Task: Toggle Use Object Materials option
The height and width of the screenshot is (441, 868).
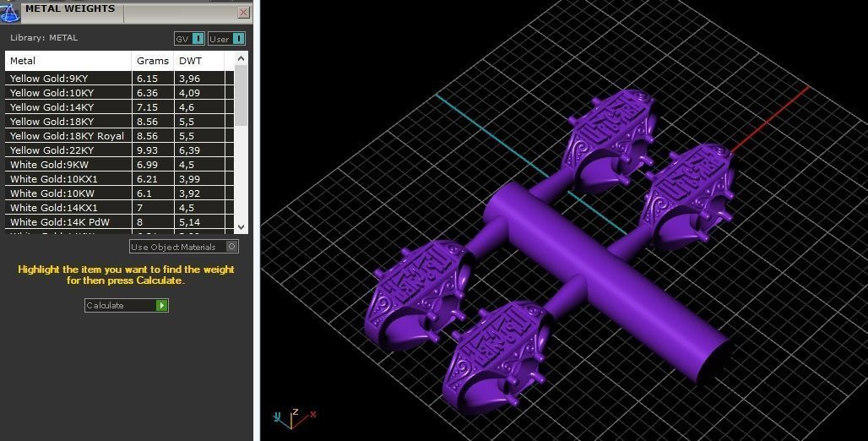Action: (x=184, y=247)
